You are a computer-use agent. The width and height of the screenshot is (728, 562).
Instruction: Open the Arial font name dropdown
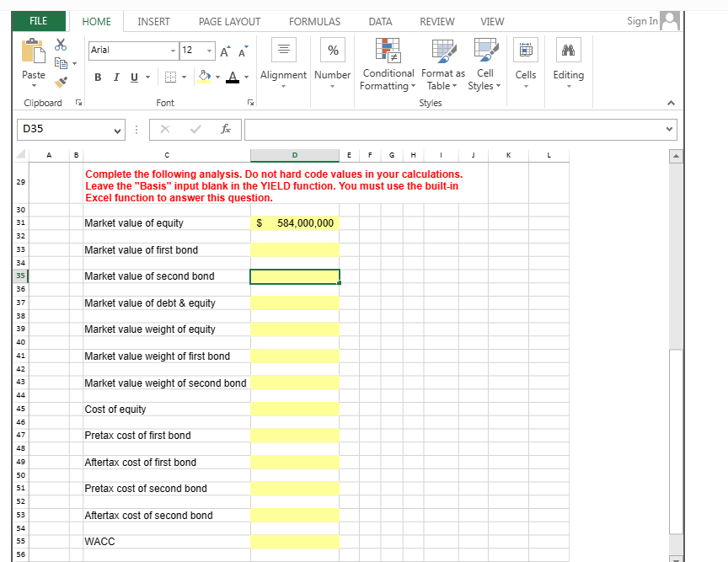click(x=174, y=51)
